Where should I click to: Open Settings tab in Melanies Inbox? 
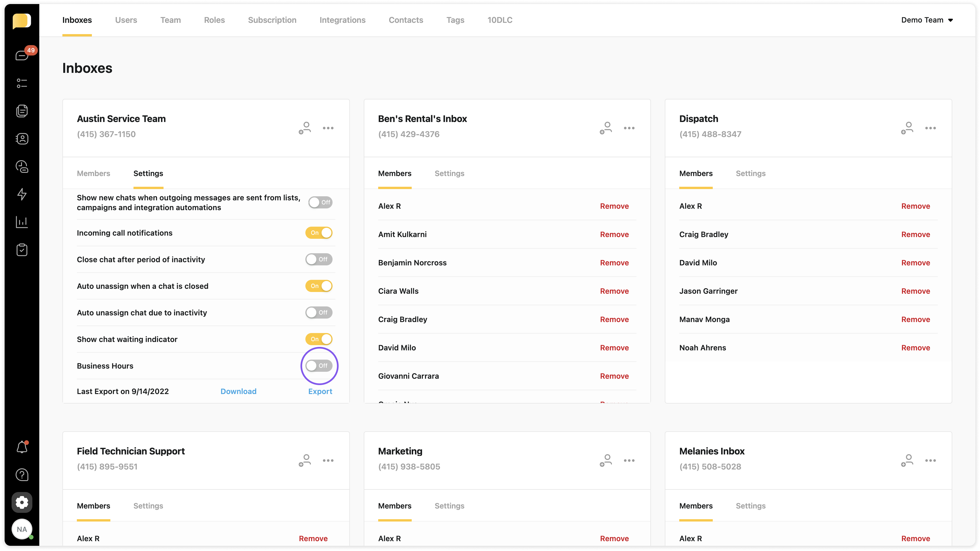click(x=750, y=506)
